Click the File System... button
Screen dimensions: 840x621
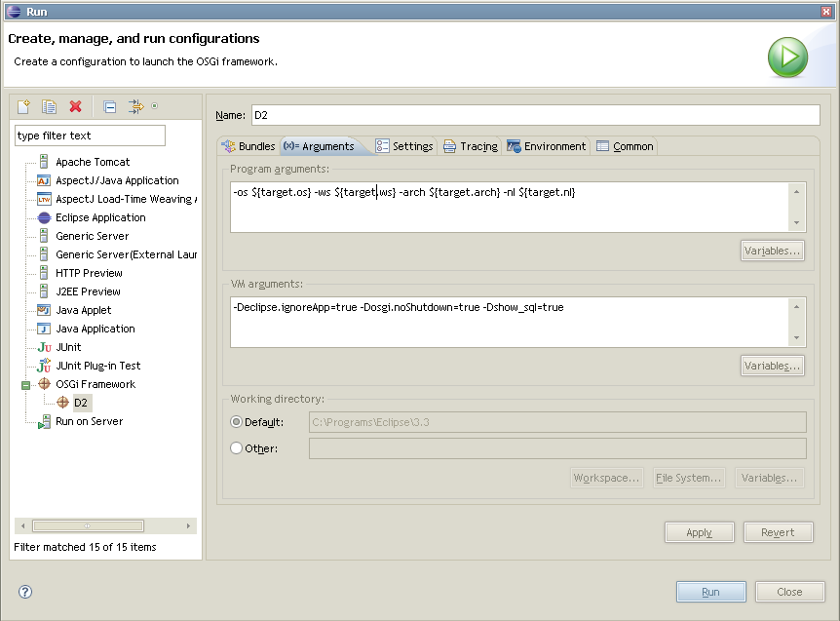pos(689,478)
